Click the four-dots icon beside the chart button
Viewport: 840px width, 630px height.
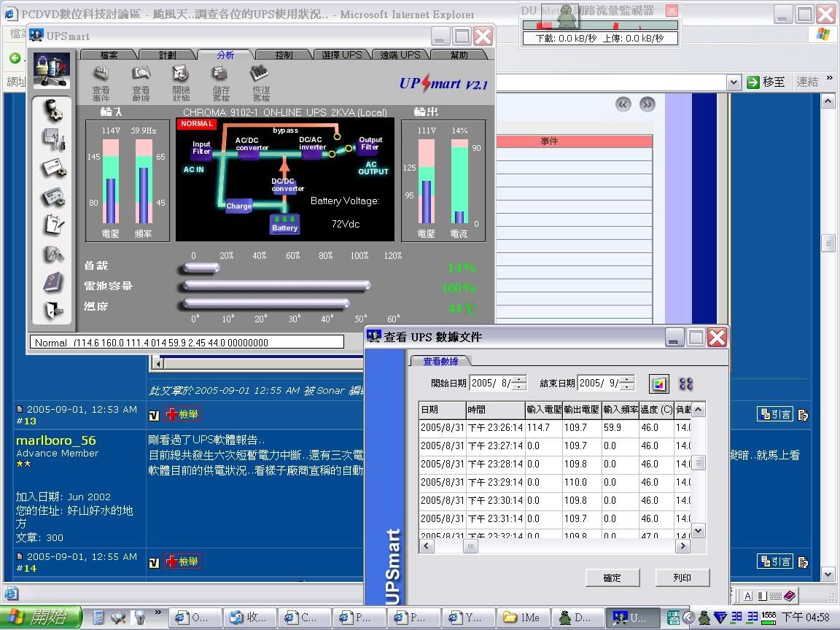click(685, 384)
